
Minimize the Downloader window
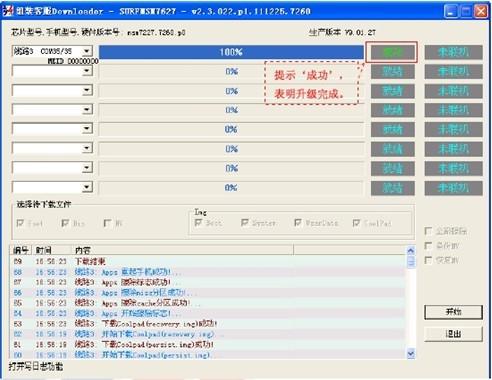[450, 12]
